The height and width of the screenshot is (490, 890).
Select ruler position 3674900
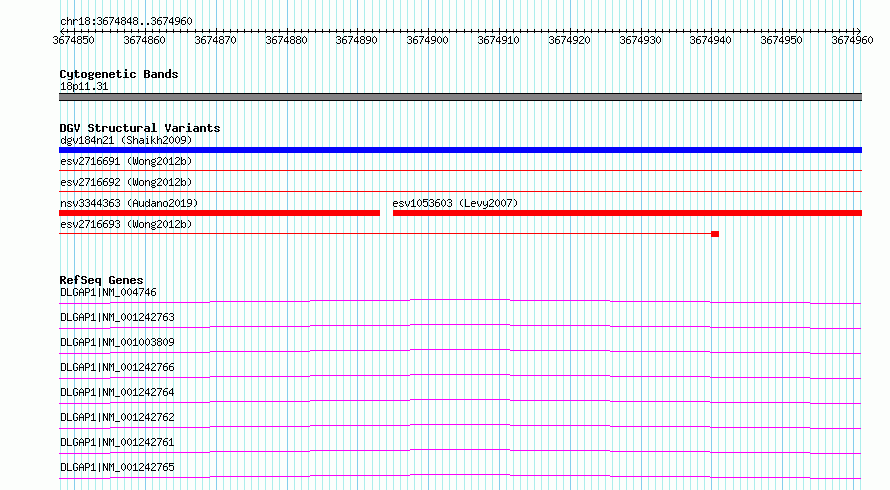pos(427,40)
